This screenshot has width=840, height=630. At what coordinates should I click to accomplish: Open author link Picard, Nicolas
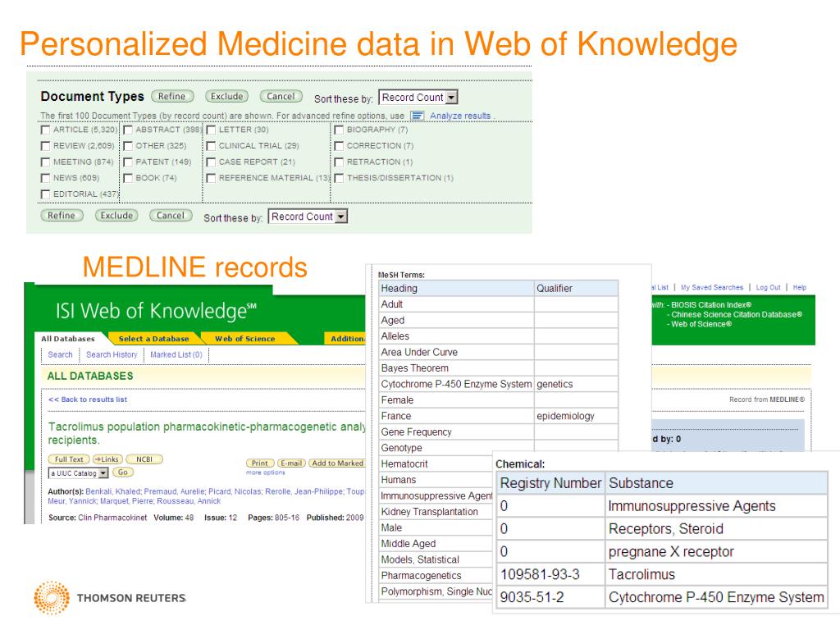click(234, 492)
